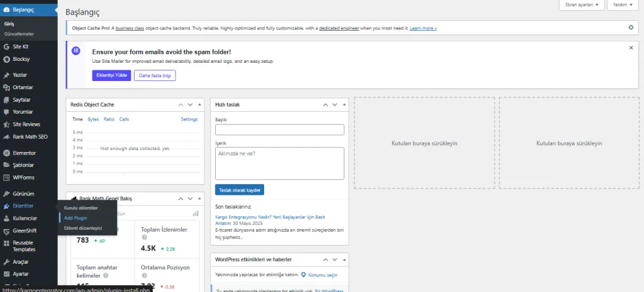Open Site Kit from the sidebar
Image resolution: width=644 pixels, height=292 pixels.
coord(21,46)
